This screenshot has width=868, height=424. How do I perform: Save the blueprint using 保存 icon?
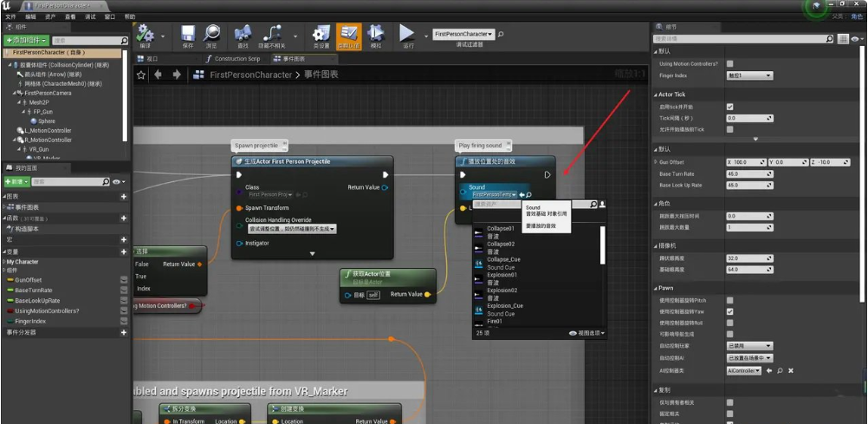point(188,36)
